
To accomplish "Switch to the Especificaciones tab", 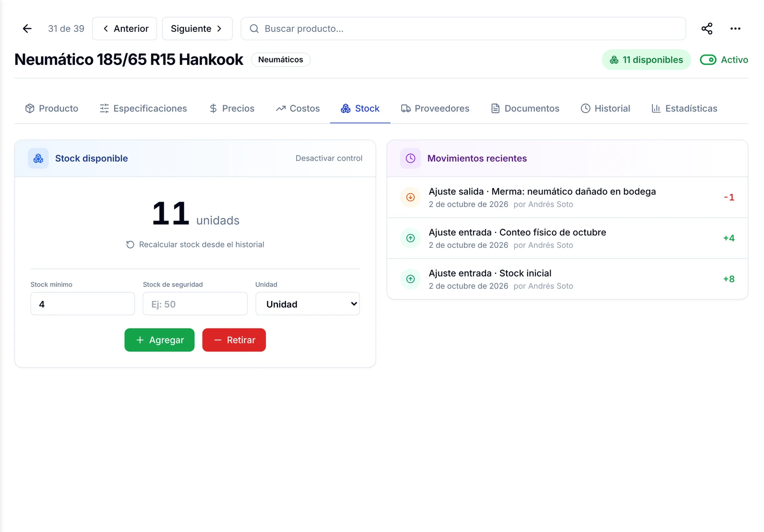I will [143, 108].
